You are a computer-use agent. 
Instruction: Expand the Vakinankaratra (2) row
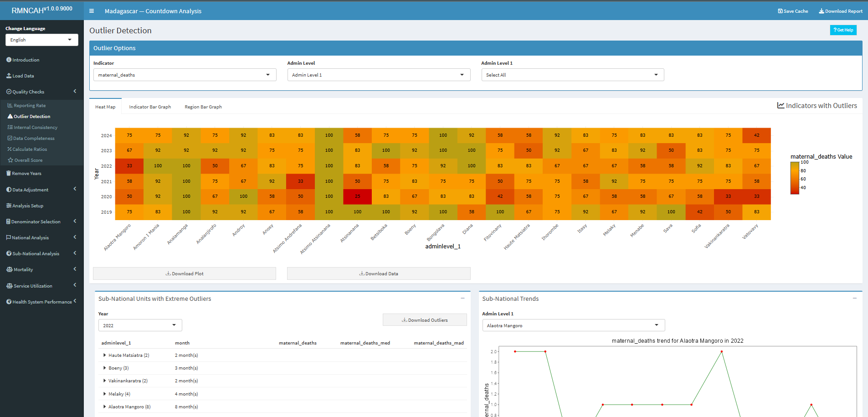pyautogui.click(x=104, y=381)
